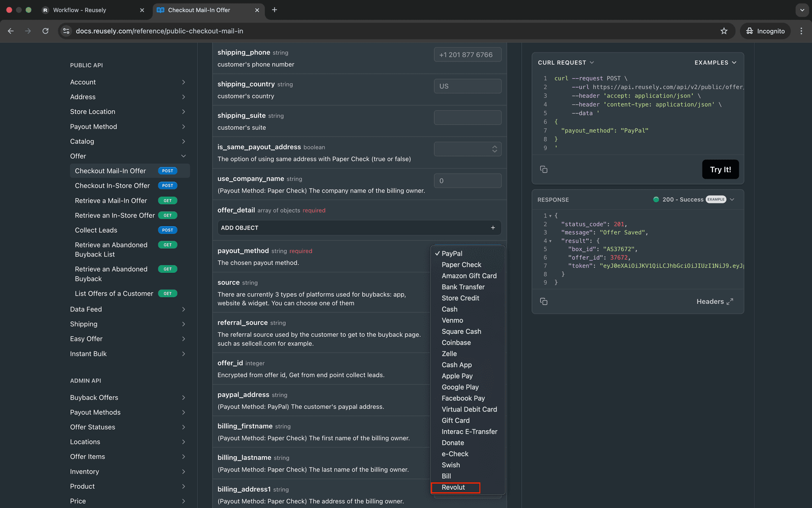This screenshot has height=508, width=812.
Task: Select Paper Check payout option
Action: pos(467,265)
